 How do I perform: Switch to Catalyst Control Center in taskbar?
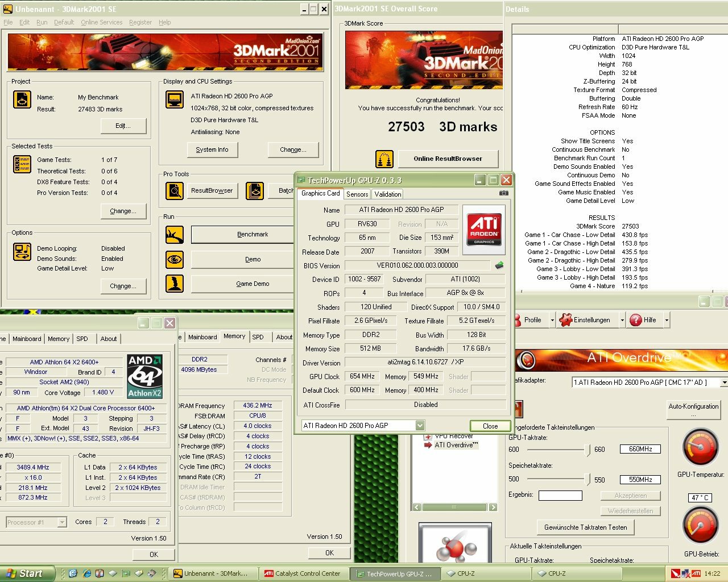click(x=304, y=573)
